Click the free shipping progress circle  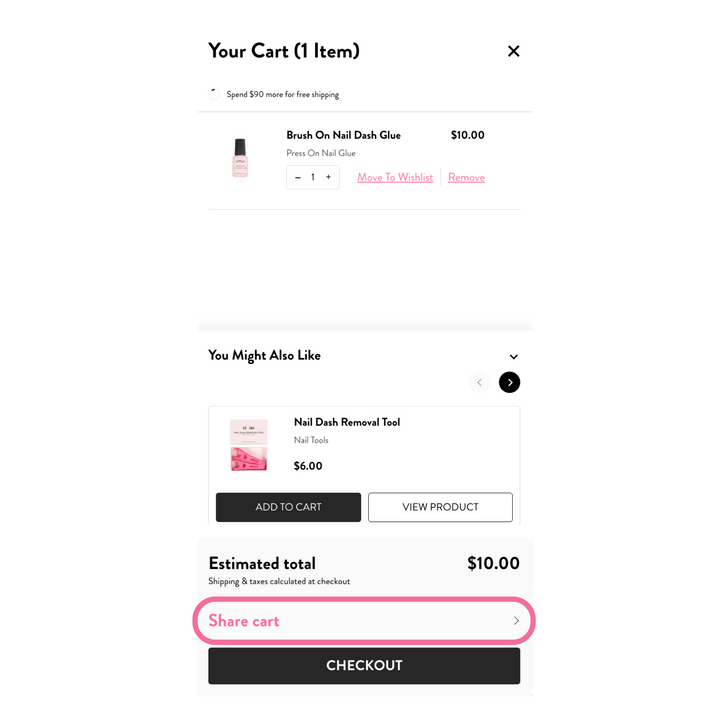tap(214, 94)
